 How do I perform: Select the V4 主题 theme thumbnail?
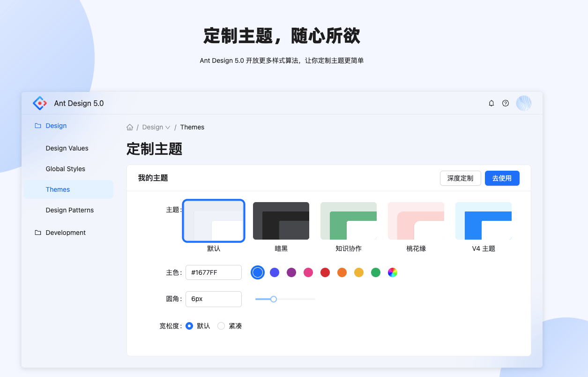coord(484,221)
